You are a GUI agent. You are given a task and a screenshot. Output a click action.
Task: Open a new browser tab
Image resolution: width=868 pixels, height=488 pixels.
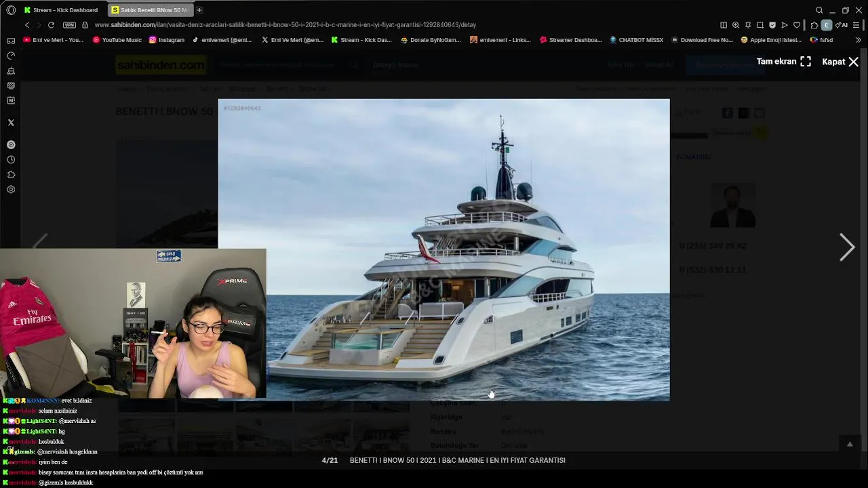(199, 10)
